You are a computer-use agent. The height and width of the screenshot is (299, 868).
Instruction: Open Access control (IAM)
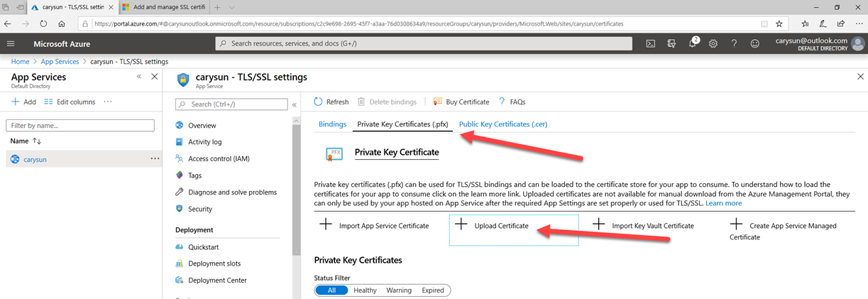click(x=219, y=158)
